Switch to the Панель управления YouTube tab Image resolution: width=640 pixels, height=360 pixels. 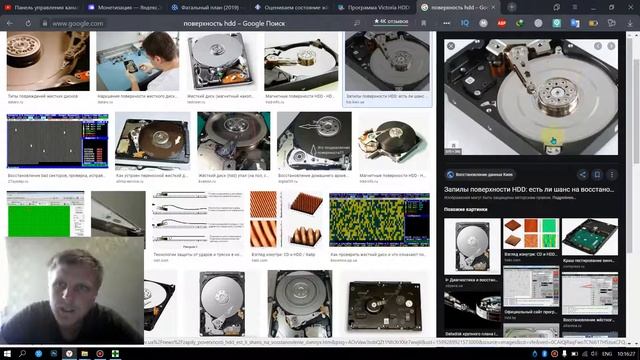[x=41, y=7]
